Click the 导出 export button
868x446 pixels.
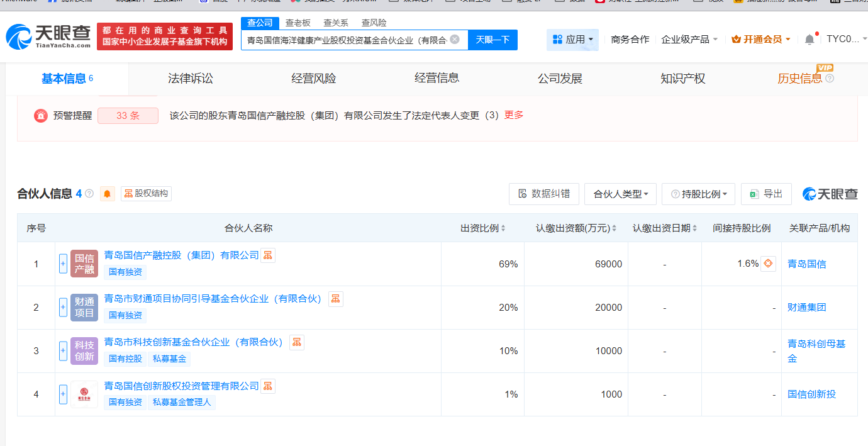tap(766, 194)
